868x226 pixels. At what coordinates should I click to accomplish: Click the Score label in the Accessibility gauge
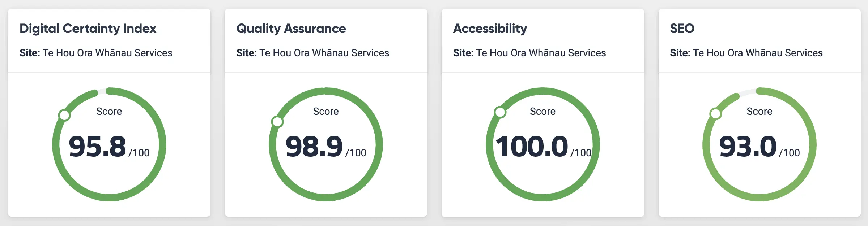[x=542, y=111]
